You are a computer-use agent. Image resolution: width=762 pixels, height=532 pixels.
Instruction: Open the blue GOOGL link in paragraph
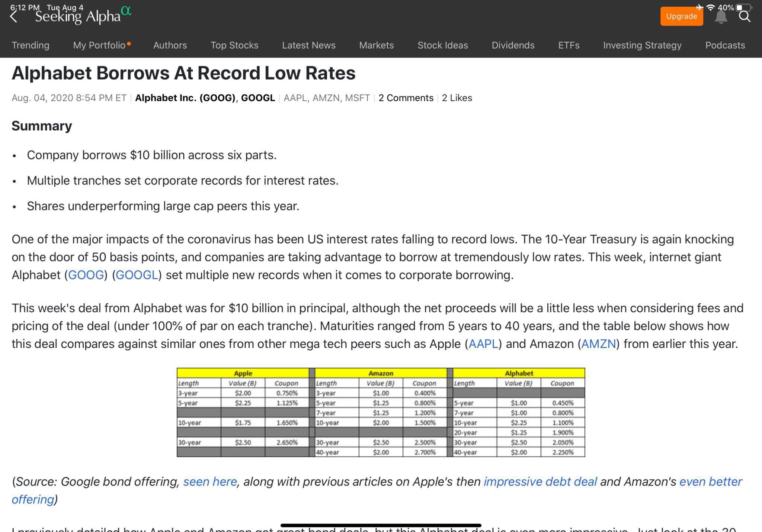coord(137,275)
